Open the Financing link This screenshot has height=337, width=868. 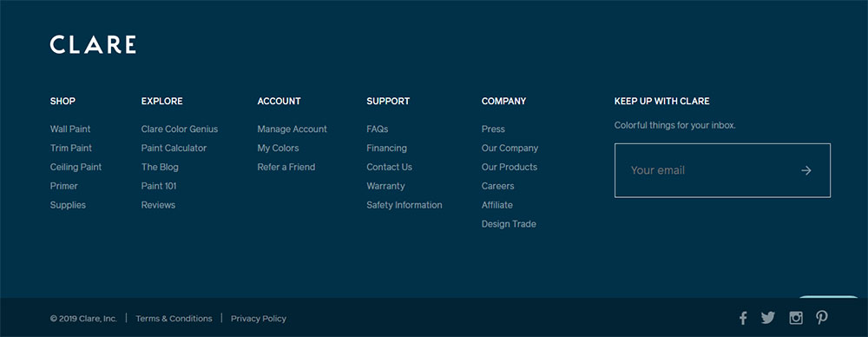(386, 148)
